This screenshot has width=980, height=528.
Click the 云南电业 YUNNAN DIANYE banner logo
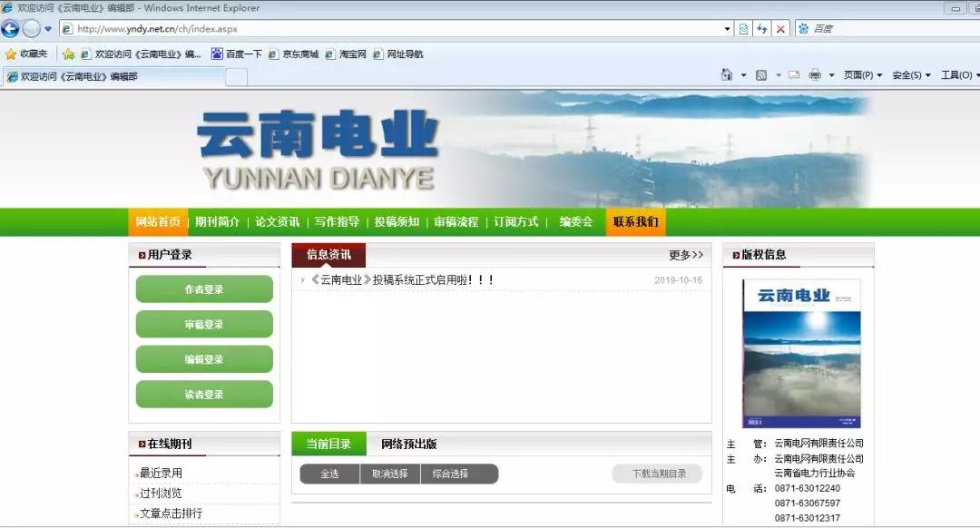pos(318,150)
